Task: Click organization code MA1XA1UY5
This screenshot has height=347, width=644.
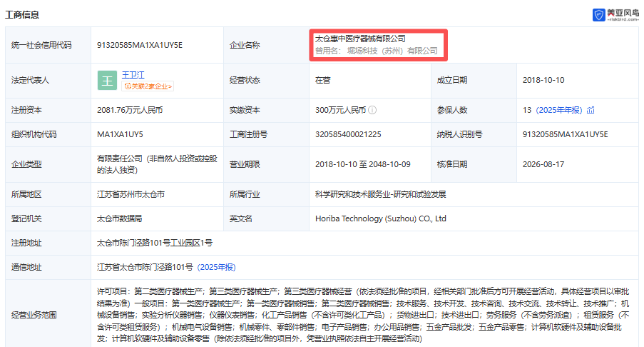Action: 120,134
